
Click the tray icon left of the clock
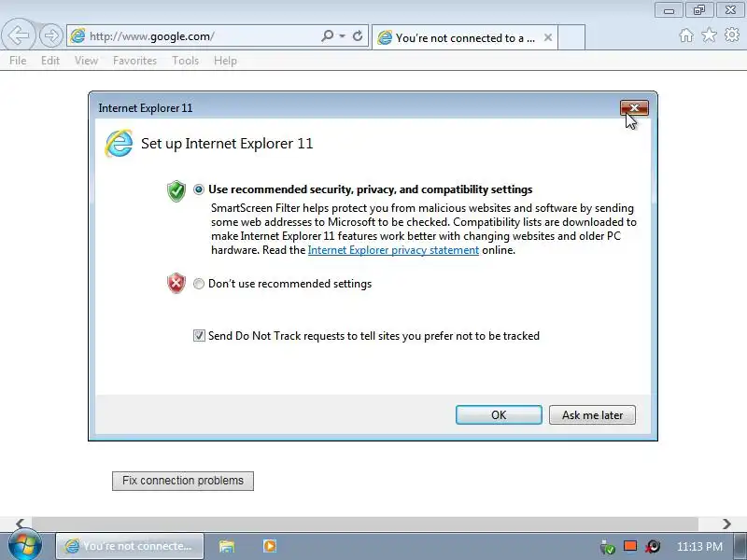point(653,546)
